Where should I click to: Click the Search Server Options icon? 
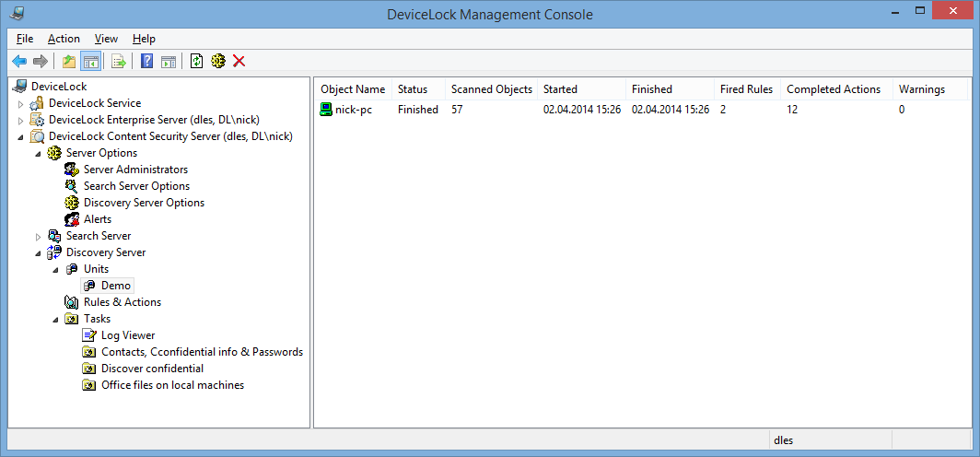point(73,186)
